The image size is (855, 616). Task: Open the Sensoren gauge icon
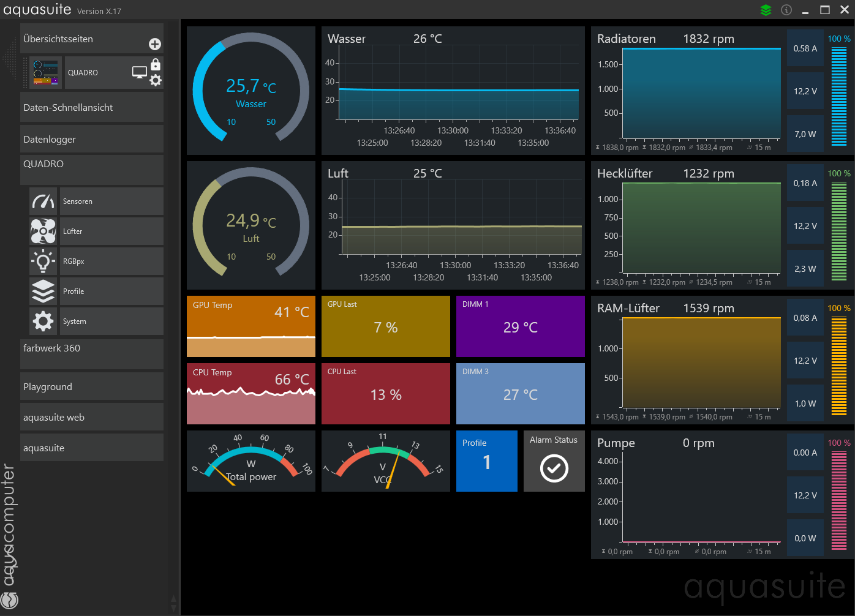coord(43,201)
